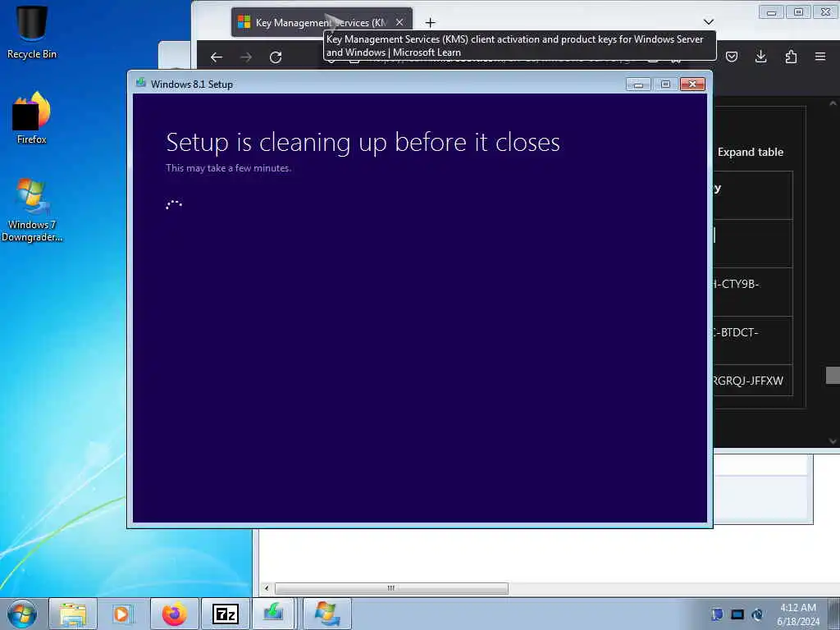
Task: Select the Windows Setup taskbar button
Action: click(x=327, y=614)
